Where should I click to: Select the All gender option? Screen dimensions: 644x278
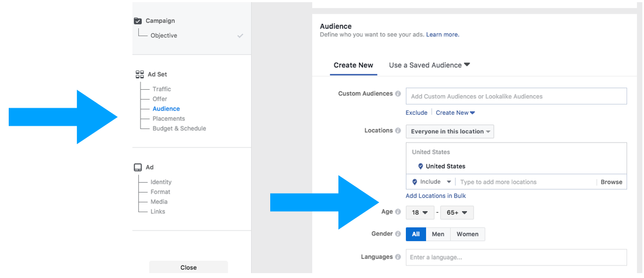[x=416, y=234]
